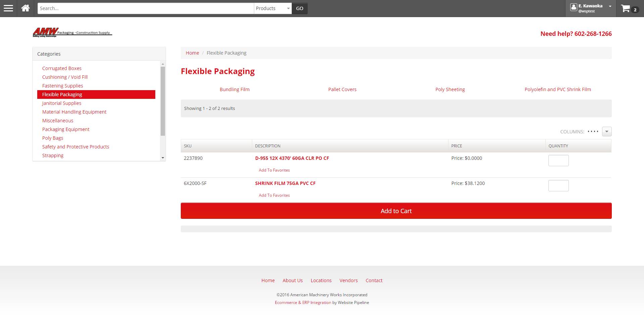This screenshot has width=644, height=315.
Task: Open the SHRINK FILM 75GA PVC CF product
Action: tap(285, 183)
